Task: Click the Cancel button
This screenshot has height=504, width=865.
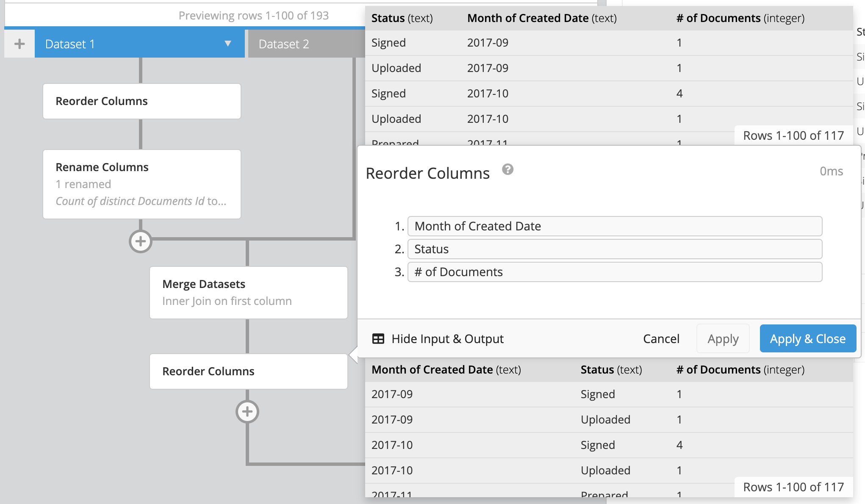Action: 661,339
